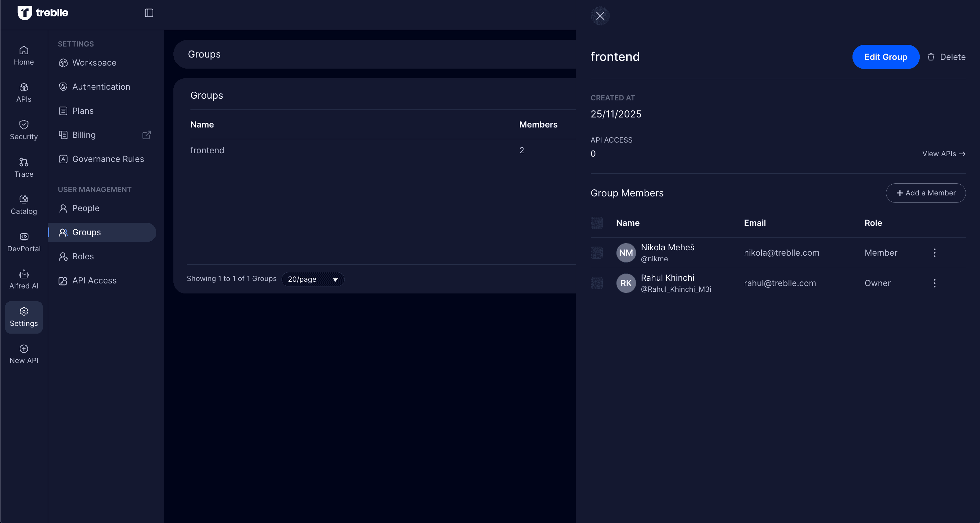Open Governance Rules settings
The image size is (980, 523).
click(108, 159)
